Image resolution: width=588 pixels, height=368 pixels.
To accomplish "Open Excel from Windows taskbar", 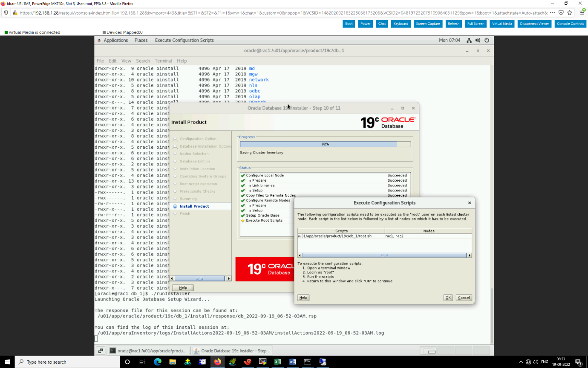I will [x=278, y=362].
